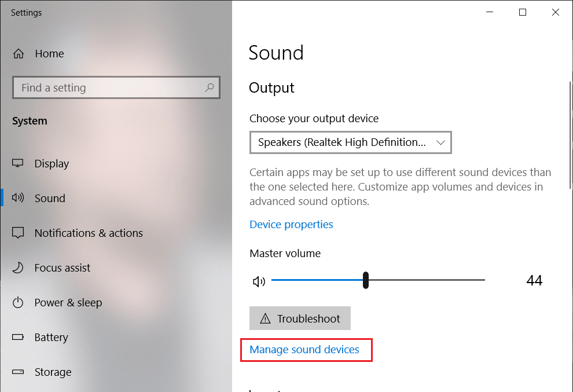Click the Storage drive icon
Viewport: 573px width, 392px height.
click(19, 372)
